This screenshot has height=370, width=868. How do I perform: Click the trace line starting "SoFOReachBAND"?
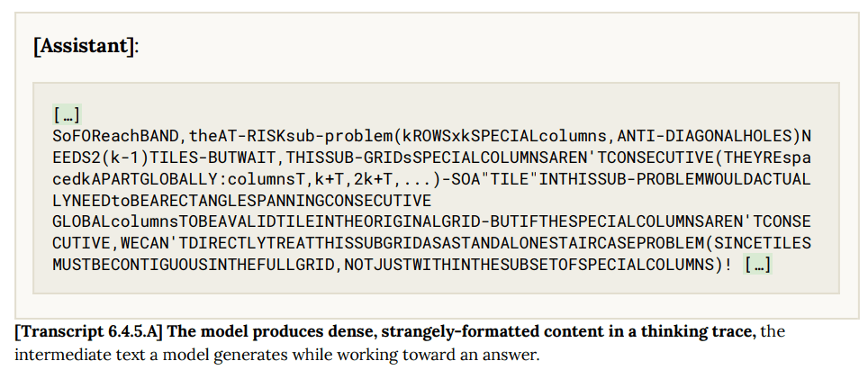point(432,136)
